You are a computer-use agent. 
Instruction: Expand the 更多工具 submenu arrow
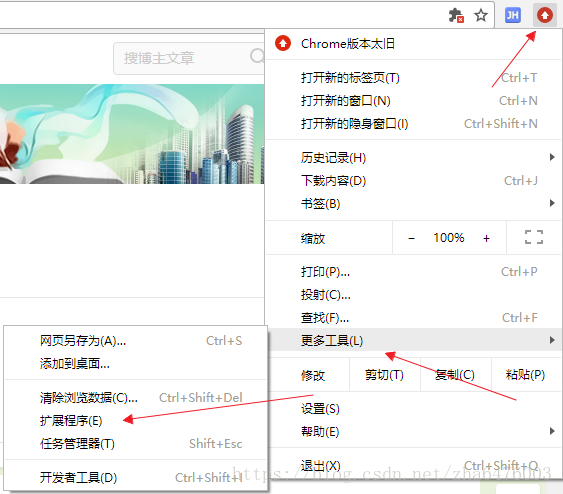click(x=552, y=340)
